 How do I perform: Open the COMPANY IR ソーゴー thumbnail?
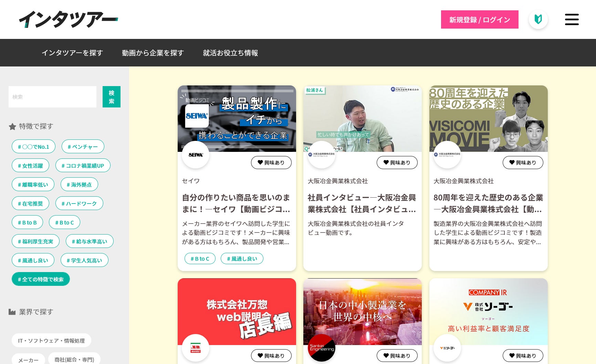(x=489, y=312)
